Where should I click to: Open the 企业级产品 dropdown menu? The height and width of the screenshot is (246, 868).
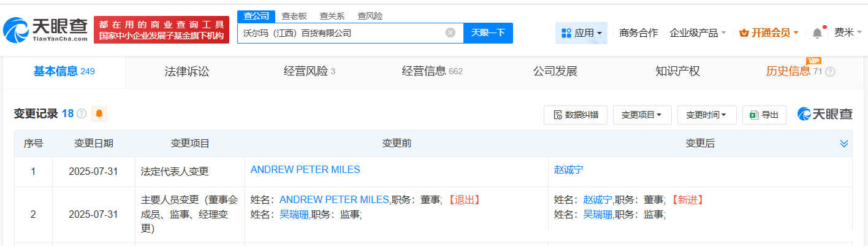[x=698, y=33]
